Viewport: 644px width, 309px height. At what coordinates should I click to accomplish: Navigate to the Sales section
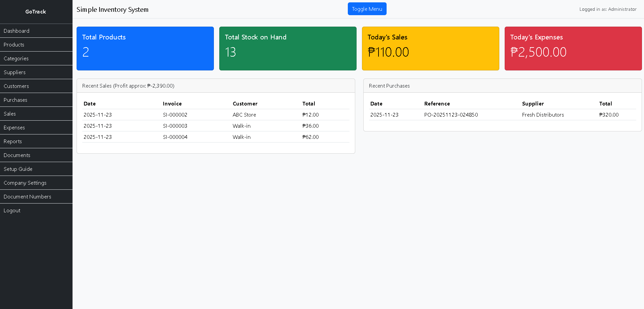[9, 114]
